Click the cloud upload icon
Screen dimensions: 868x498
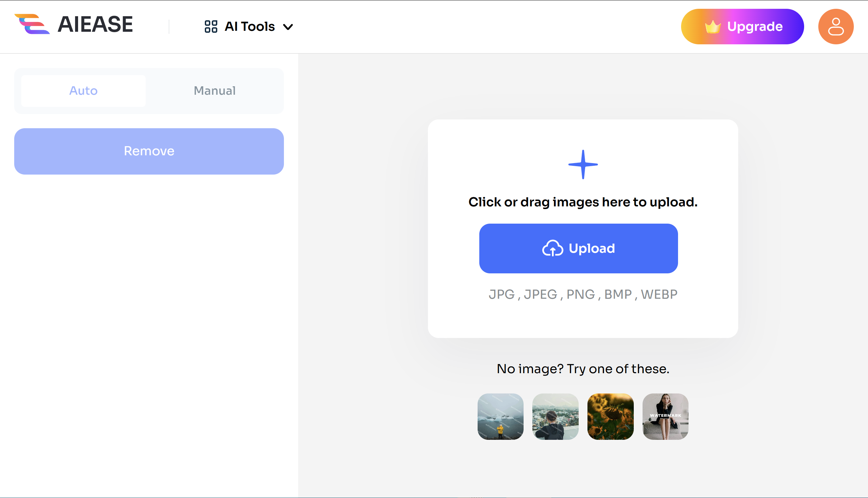[553, 248]
